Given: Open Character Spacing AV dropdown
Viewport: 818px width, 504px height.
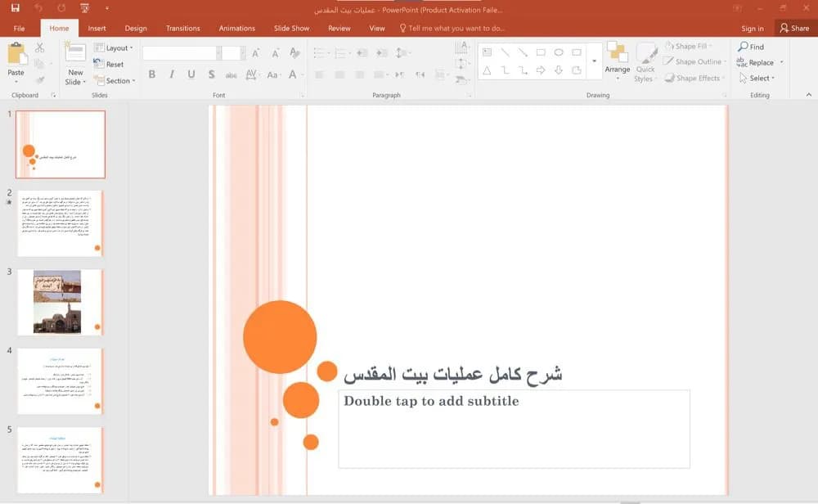Looking at the screenshot, I should pos(251,74).
